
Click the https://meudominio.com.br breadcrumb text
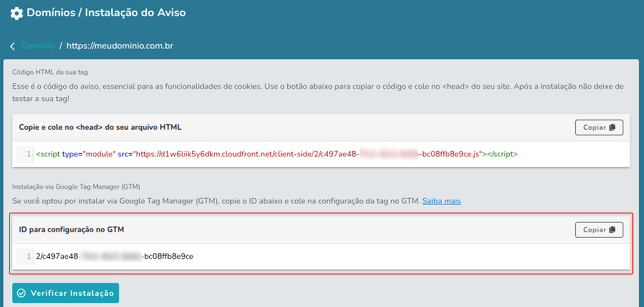pos(120,46)
